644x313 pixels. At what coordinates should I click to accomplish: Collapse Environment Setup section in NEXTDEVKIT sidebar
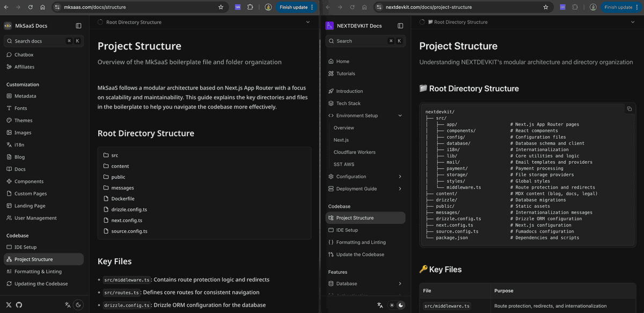400,115
